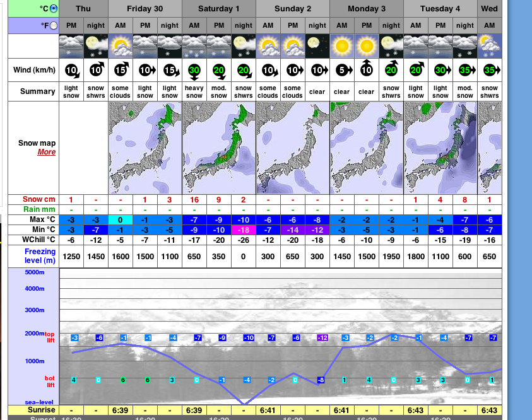Screen dimensions: 532x420
Task: Click the Tuesday 4 day header
Action: click(440, 8)
